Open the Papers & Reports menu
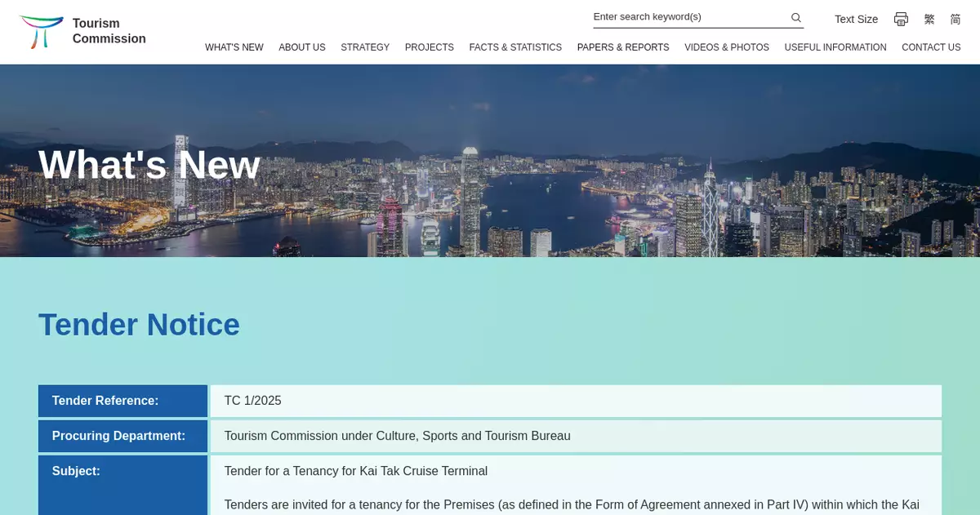 pos(622,47)
